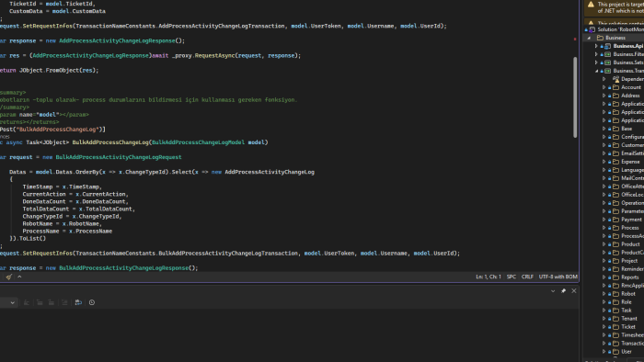Click the Business.Sets C# project icon
Image resolution: width=644 pixels, height=362 pixels.
607,62
